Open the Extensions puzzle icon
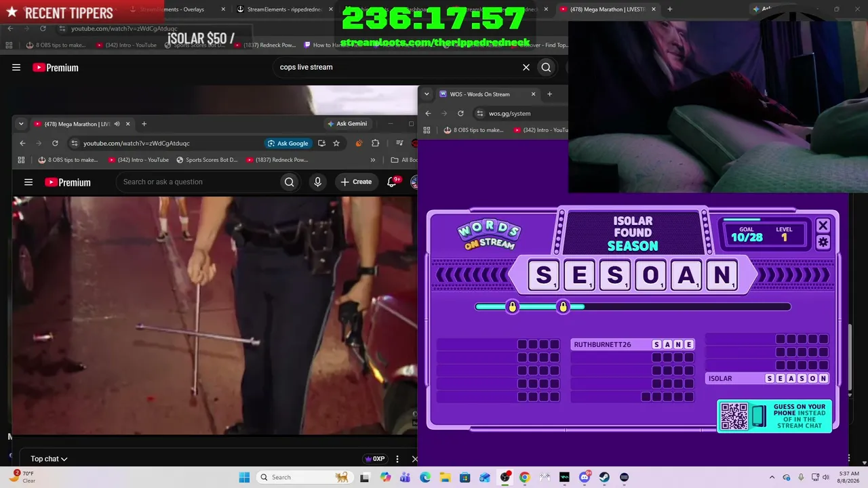The height and width of the screenshot is (488, 868). tap(375, 143)
